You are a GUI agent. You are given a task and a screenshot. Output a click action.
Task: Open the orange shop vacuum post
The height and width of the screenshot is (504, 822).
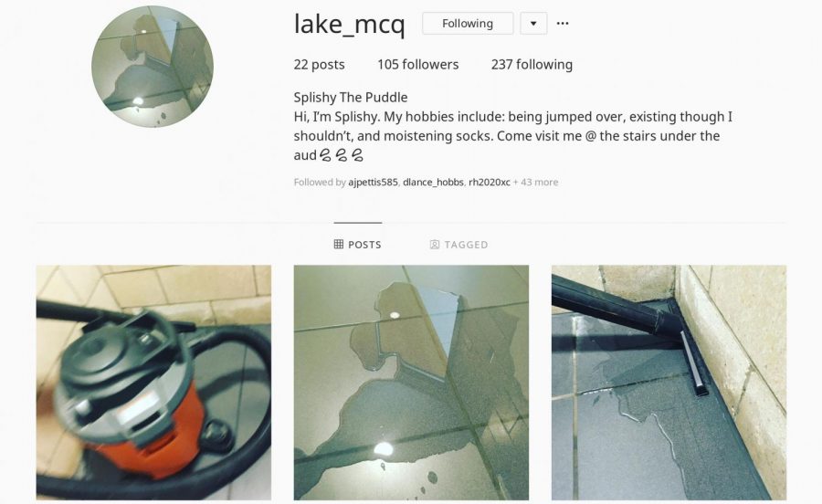coord(153,383)
